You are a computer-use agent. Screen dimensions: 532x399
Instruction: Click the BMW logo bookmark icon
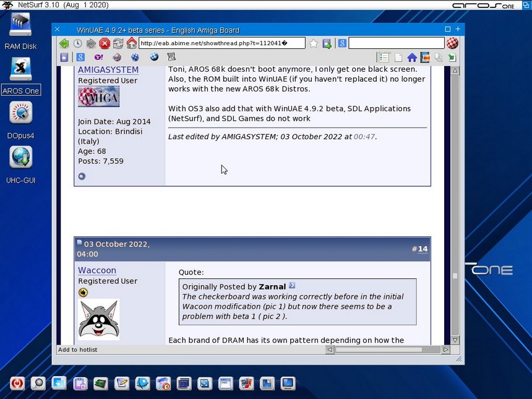154,58
